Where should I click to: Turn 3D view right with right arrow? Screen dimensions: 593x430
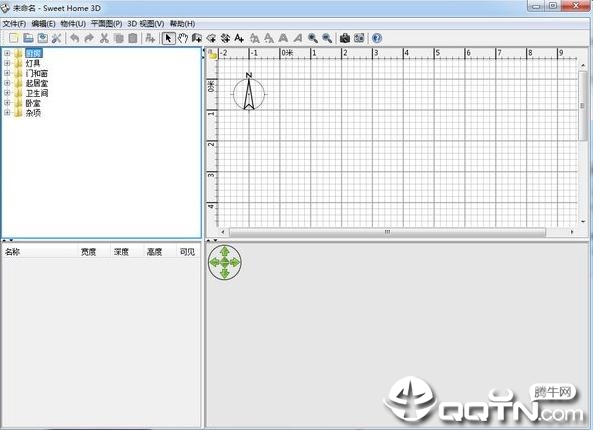(x=235, y=262)
